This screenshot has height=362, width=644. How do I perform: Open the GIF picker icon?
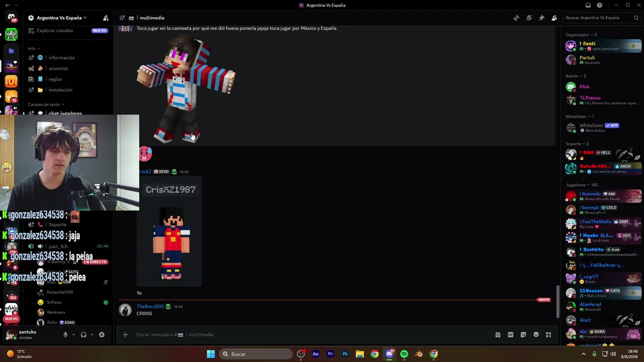(x=511, y=334)
